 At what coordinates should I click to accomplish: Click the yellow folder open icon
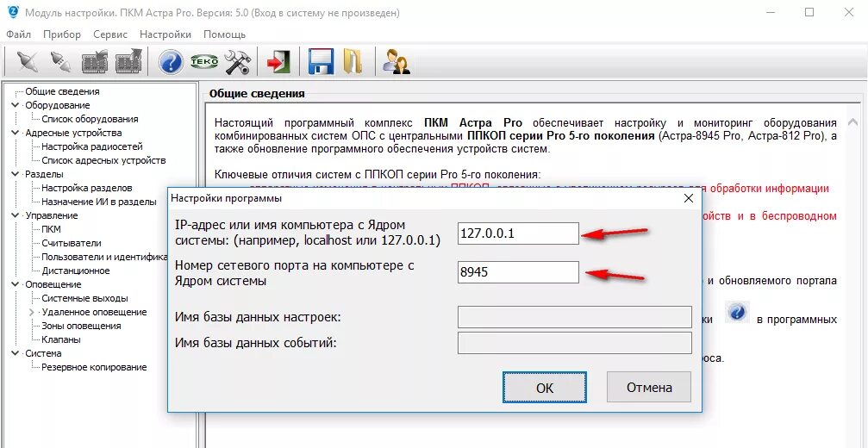(x=352, y=61)
